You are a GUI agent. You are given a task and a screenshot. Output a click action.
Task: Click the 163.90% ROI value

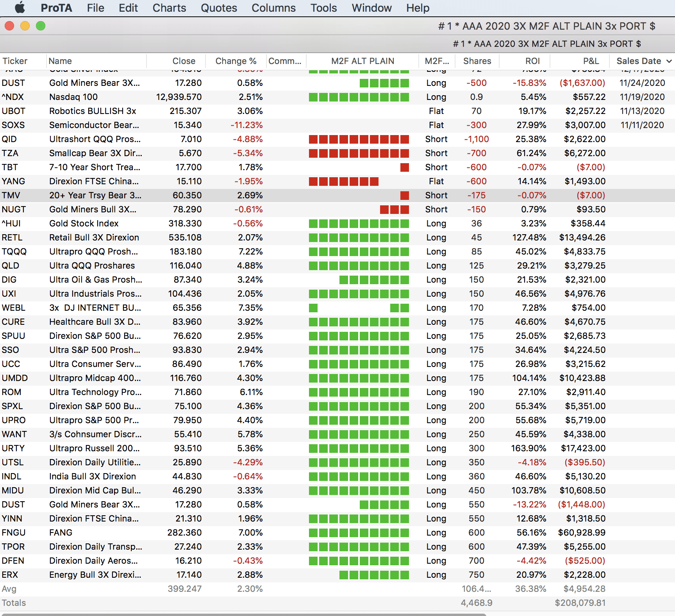pyautogui.click(x=529, y=448)
